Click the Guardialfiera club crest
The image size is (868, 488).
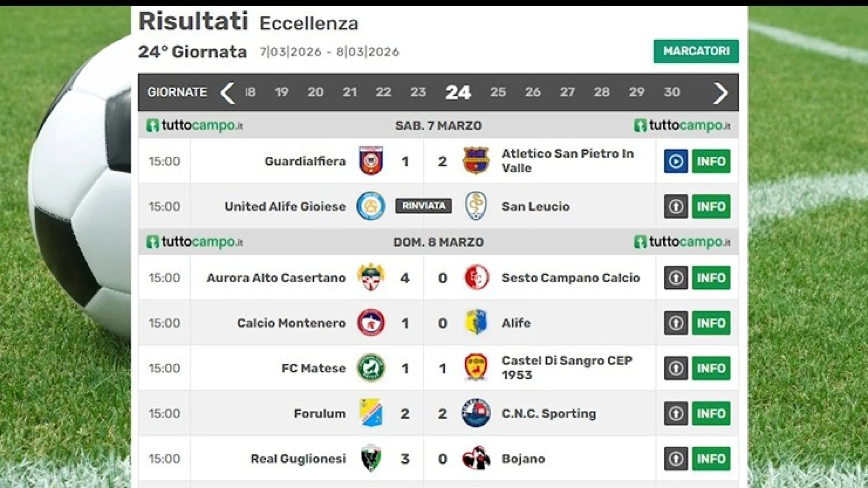pos(371,161)
